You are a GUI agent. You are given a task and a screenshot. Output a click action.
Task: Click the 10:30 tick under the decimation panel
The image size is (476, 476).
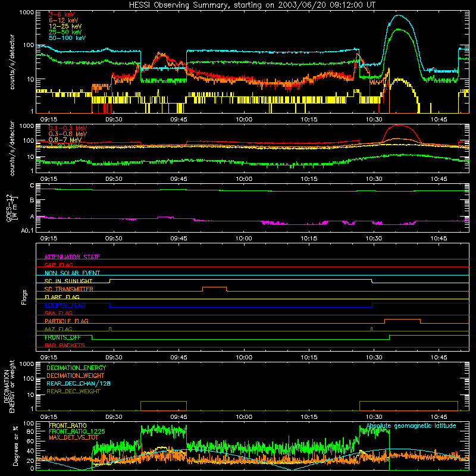pyautogui.click(x=374, y=417)
